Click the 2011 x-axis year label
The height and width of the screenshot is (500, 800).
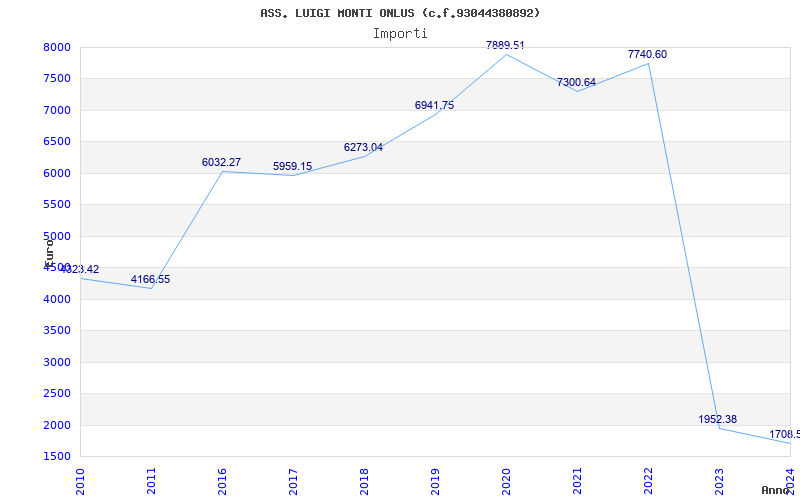pyautogui.click(x=152, y=481)
